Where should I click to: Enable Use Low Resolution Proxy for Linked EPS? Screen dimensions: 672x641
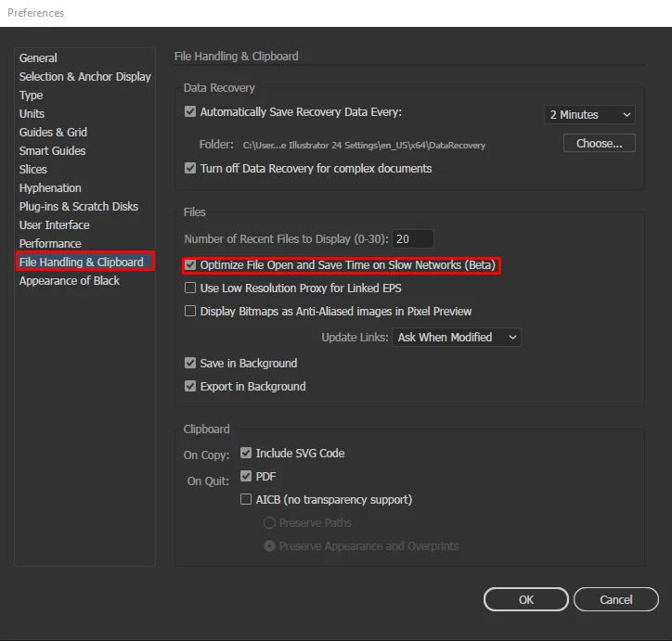pyautogui.click(x=190, y=288)
